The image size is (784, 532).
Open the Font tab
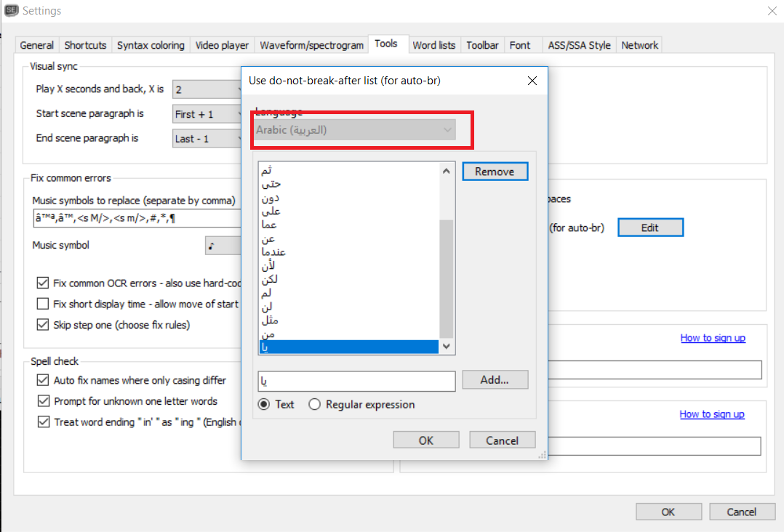click(520, 45)
